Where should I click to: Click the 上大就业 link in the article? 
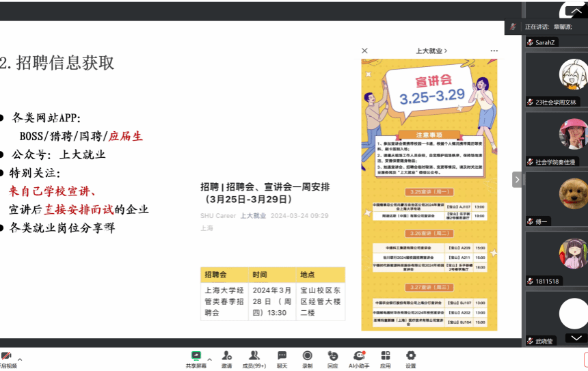click(x=253, y=216)
